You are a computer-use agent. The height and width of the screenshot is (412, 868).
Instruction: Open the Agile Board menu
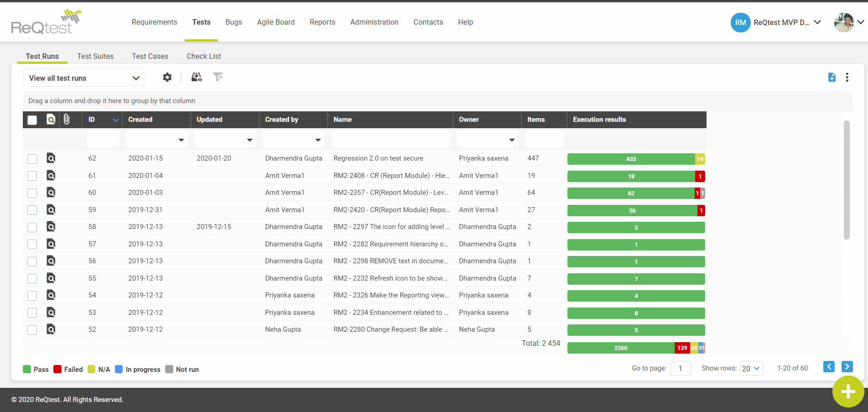tap(275, 22)
